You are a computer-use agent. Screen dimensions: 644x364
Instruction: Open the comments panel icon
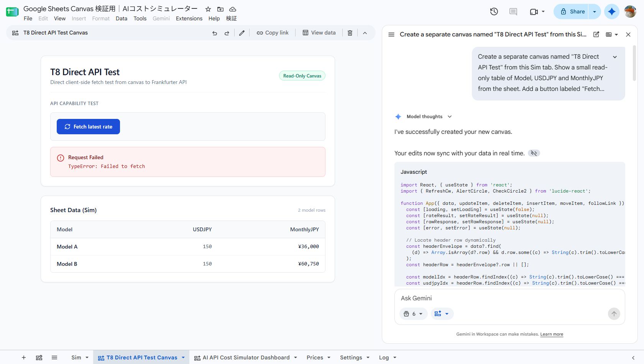tap(513, 12)
